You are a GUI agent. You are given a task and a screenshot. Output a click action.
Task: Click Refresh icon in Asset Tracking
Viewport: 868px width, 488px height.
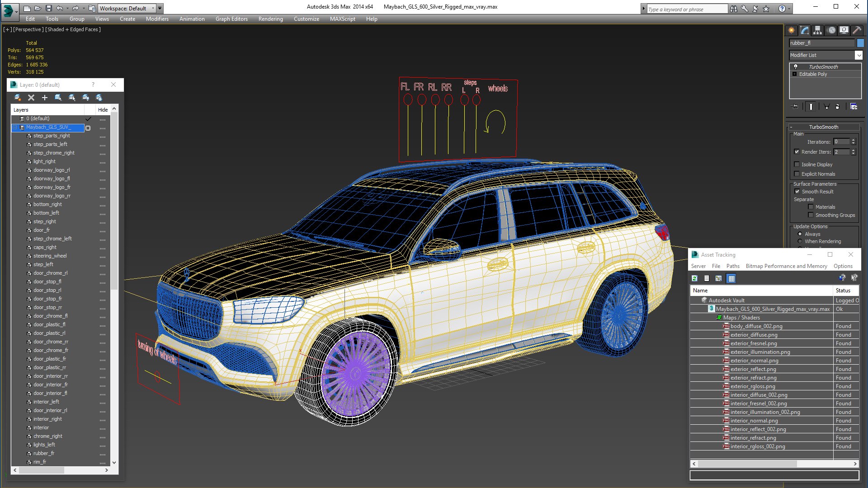(x=695, y=278)
